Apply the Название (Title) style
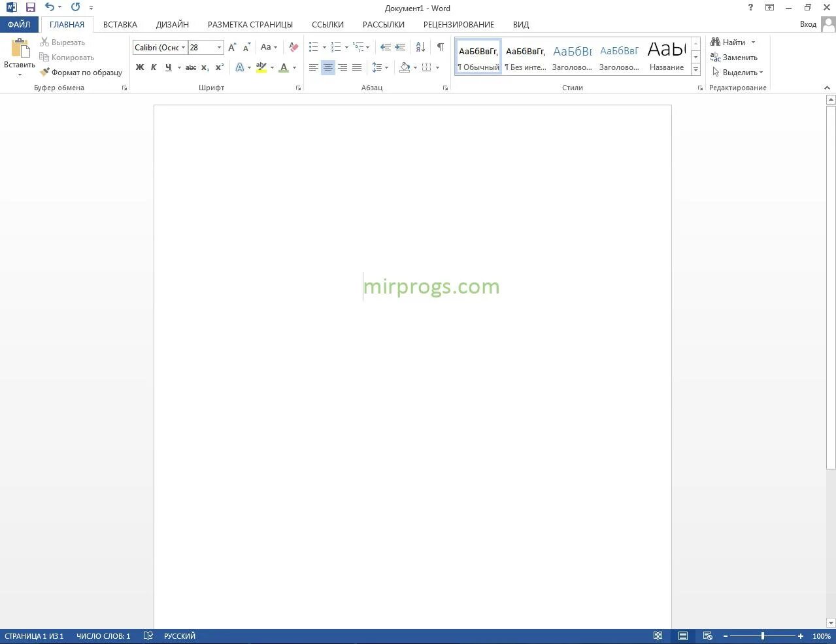The image size is (836, 644). coord(667,56)
